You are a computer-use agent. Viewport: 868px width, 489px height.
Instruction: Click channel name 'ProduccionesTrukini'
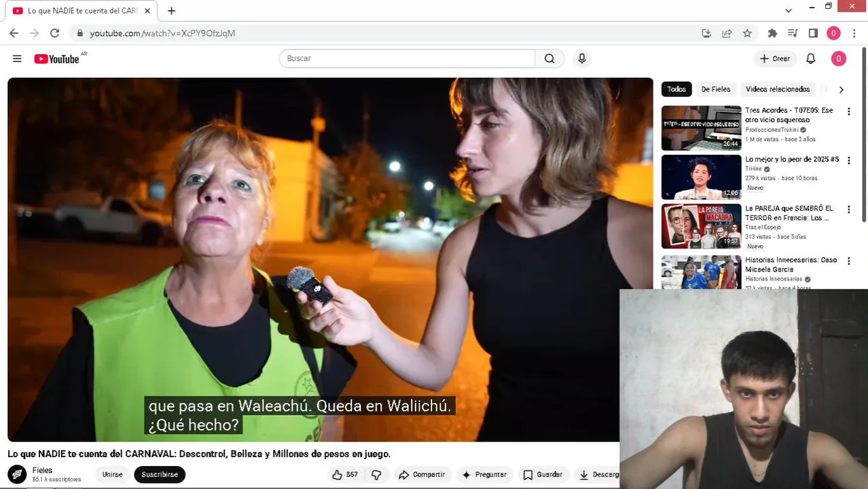click(772, 130)
